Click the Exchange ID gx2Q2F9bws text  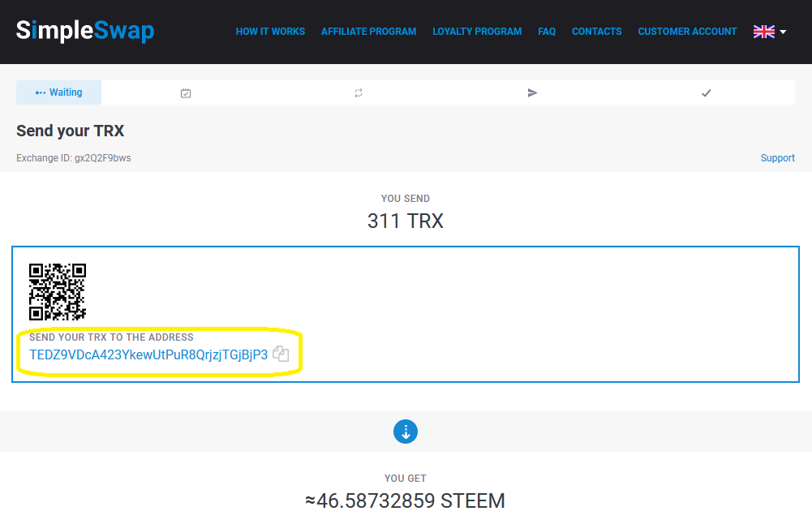click(x=74, y=158)
